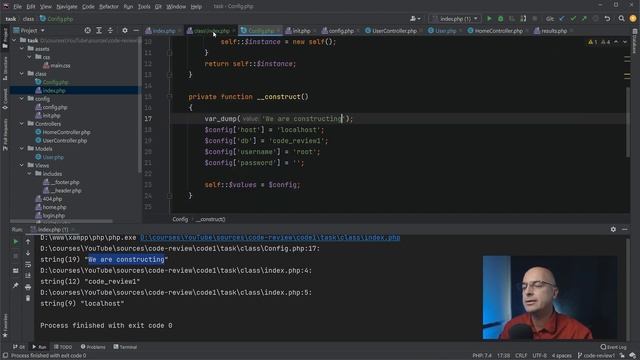640x360 pixels.
Task: Click the Git push arrow icon
Action: 584,19
